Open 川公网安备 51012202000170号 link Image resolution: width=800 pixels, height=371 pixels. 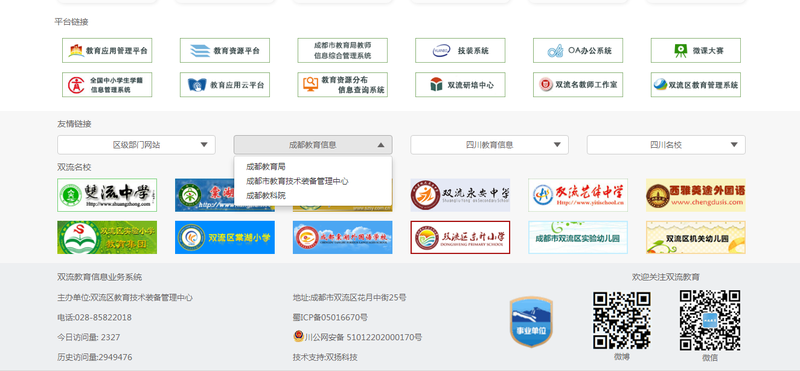(363, 337)
